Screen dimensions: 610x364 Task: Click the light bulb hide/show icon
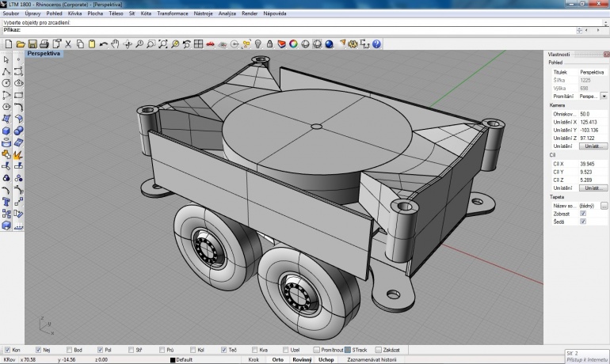258,44
